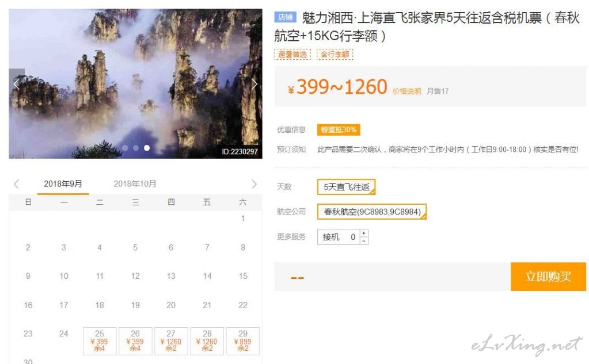
Task: Switch to 2018年10月 calendar tab
Action: [x=135, y=184]
